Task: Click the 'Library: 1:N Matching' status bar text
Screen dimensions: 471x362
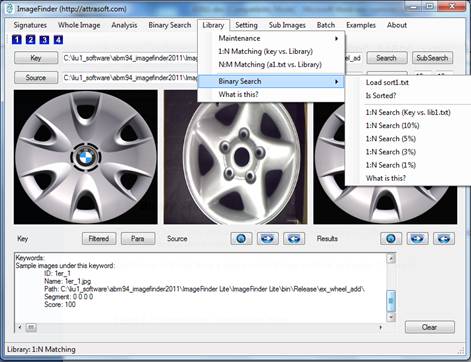Action: pos(41,349)
